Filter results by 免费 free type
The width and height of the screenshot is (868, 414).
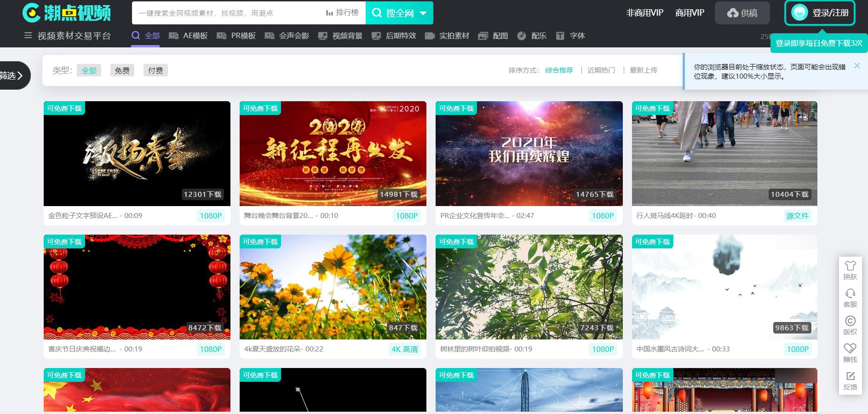[x=122, y=70]
